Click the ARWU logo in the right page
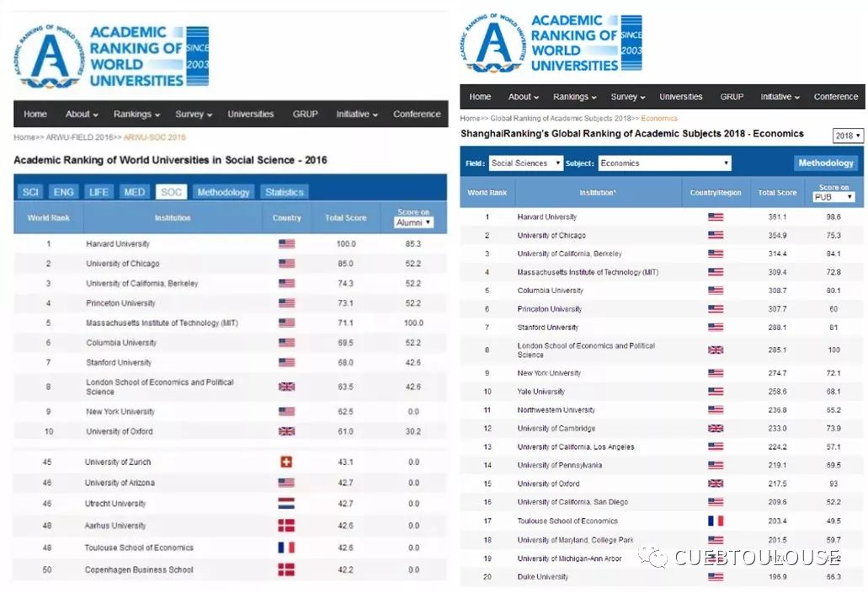868x593 pixels. [x=552, y=43]
